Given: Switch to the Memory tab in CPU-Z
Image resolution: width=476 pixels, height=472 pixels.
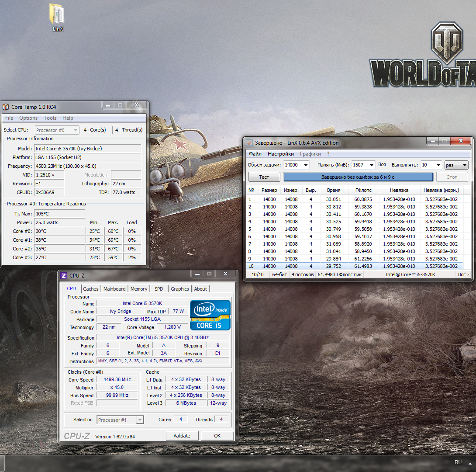Looking at the screenshot, I should point(139,289).
